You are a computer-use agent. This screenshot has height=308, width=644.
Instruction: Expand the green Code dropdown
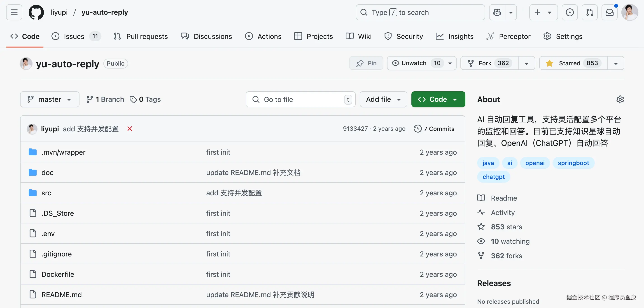(x=438, y=100)
